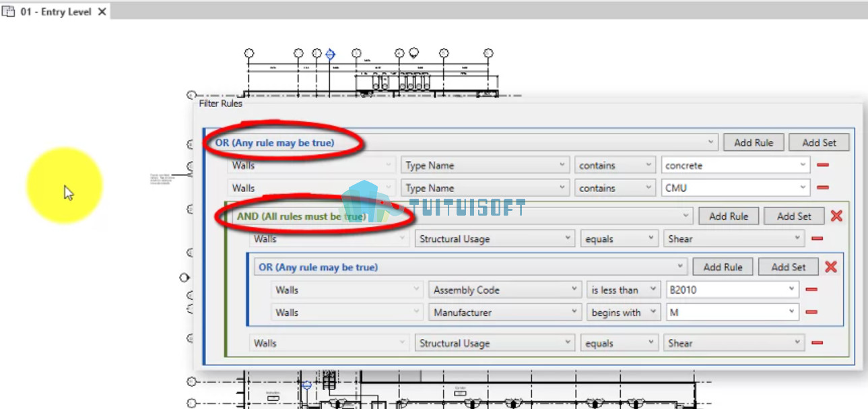Delete the AND rule set with its red X

click(x=836, y=216)
